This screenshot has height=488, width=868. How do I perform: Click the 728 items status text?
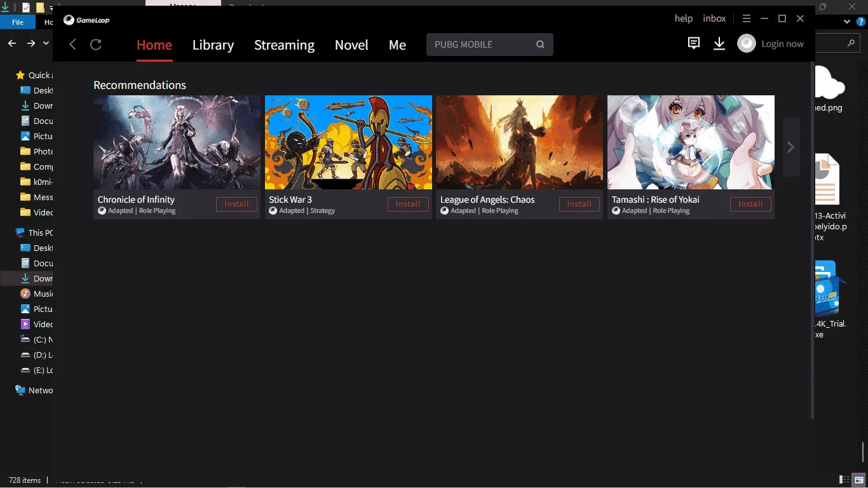point(25,480)
